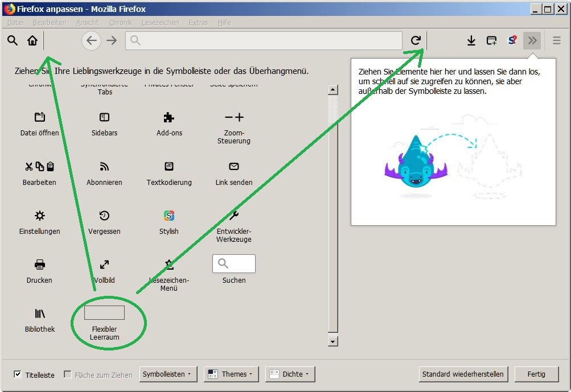Open the overflow menu chevron button
Viewport: 571px width, 392px height.
pyautogui.click(x=532, y=40)
